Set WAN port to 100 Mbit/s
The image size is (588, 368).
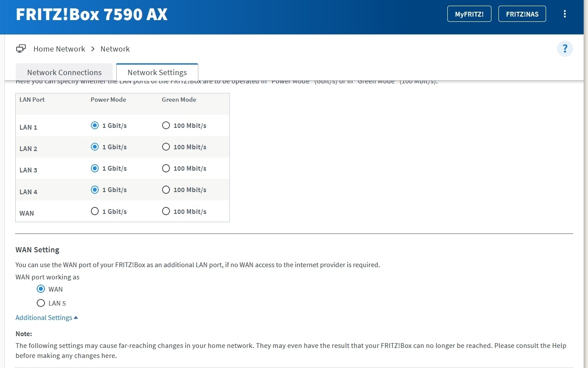[166, 211]
